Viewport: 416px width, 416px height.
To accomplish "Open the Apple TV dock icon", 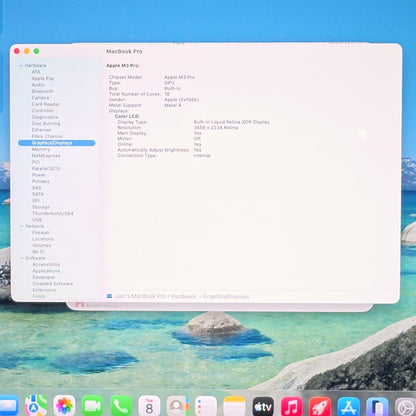I will 263,406.
